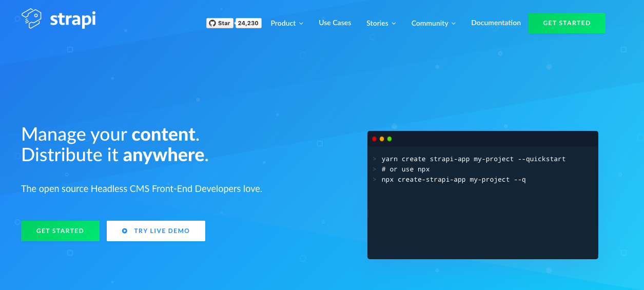Click the green dot in terminal window
The image size is (644, 290).
(389, 139)
